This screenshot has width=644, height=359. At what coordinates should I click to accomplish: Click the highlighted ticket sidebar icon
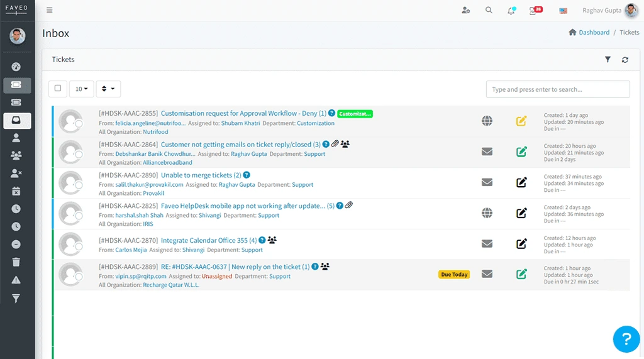click(16, 85)
